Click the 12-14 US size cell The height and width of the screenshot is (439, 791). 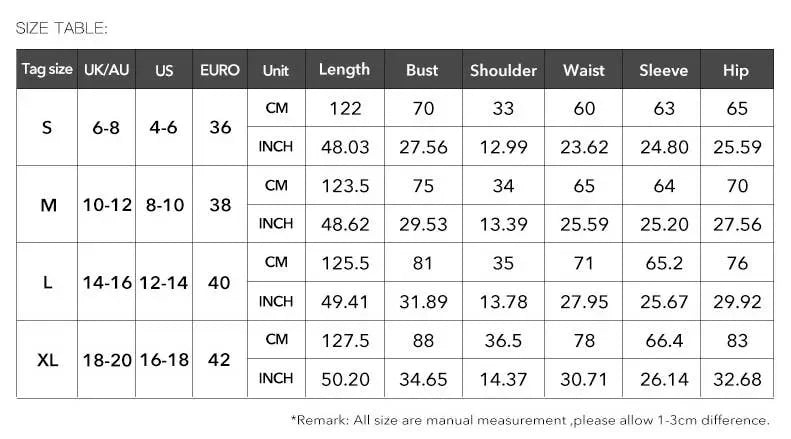(164, 283)
